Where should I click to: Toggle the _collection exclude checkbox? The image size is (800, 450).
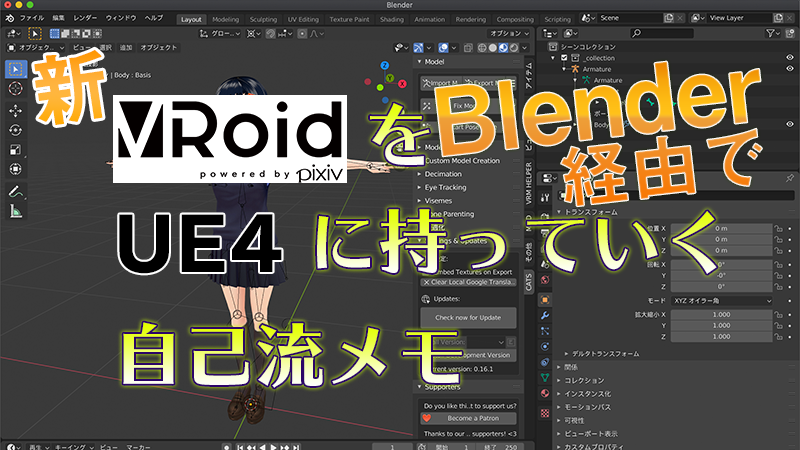(565, 58)
